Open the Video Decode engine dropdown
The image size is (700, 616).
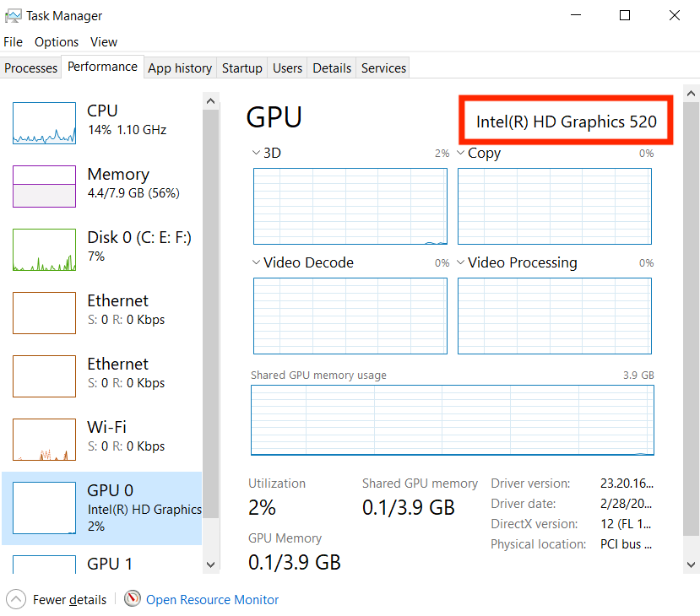coord(256,262)
